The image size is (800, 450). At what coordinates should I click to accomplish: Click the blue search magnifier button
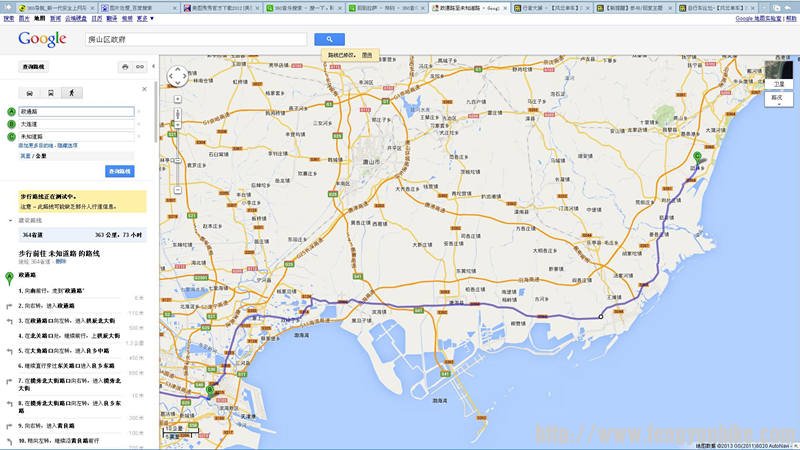[329, 39]
